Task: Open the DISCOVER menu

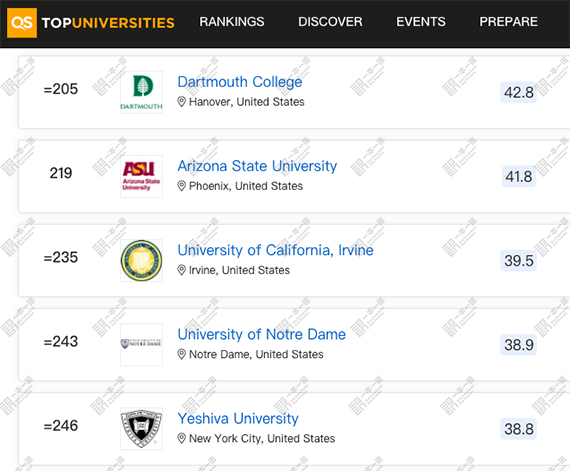Action: [330, 22]
